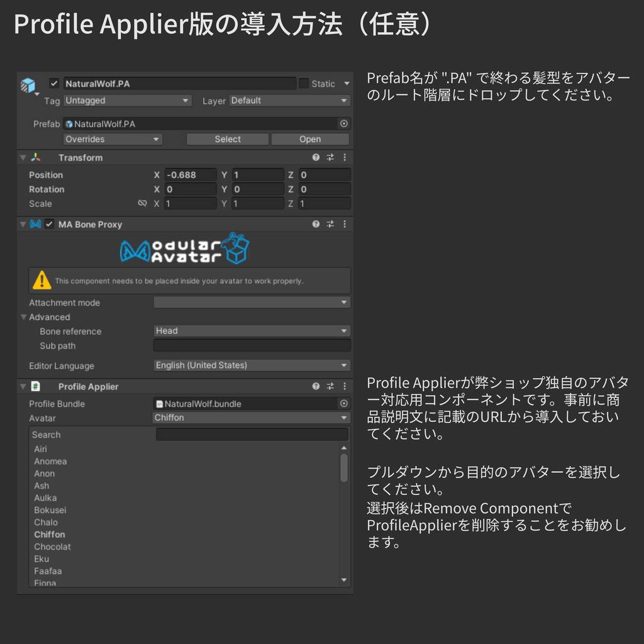Click avatar list scrollbar thumb
The height and width of the screenshot is (644, 644).
point(344,468)
